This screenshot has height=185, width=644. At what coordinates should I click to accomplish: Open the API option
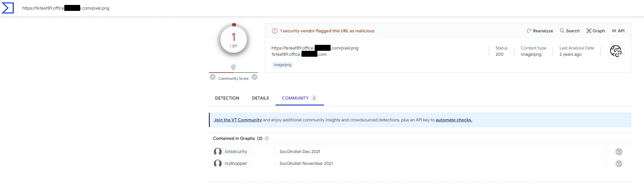point(618,31)
